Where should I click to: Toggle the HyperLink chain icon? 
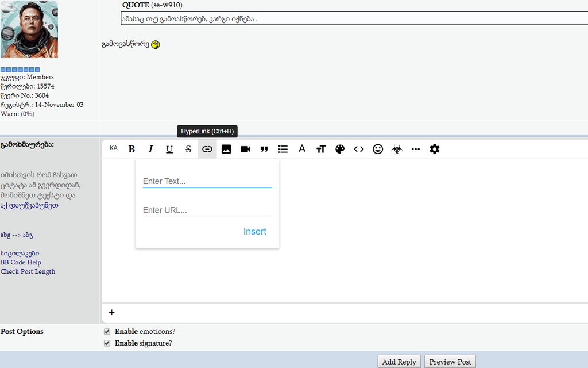207,149
